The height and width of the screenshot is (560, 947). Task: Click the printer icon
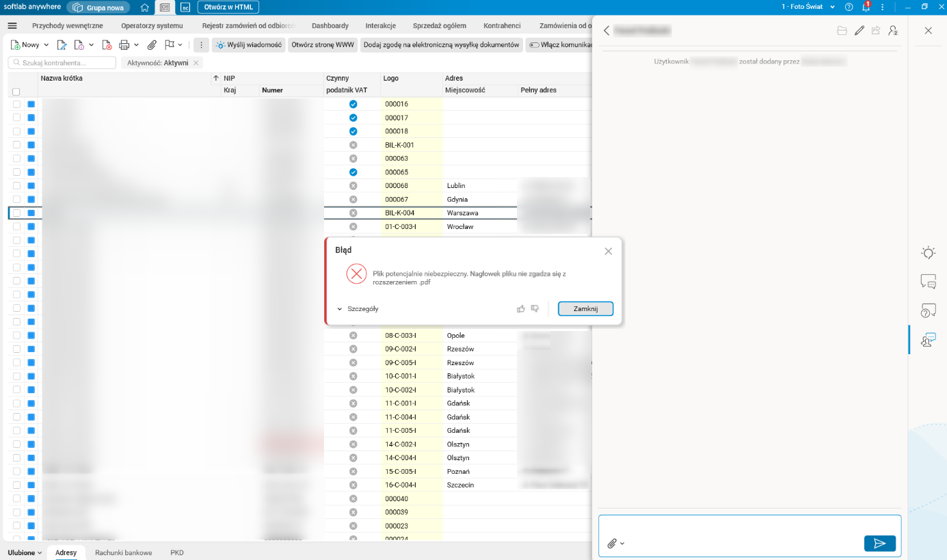pos(124,45)
